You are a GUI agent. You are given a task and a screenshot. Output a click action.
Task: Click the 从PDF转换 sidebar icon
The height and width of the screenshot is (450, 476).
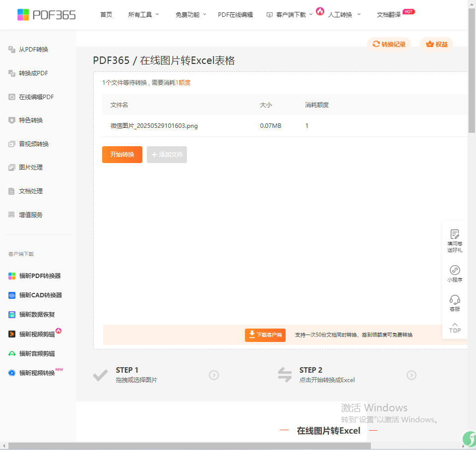[x=12, y=50]
